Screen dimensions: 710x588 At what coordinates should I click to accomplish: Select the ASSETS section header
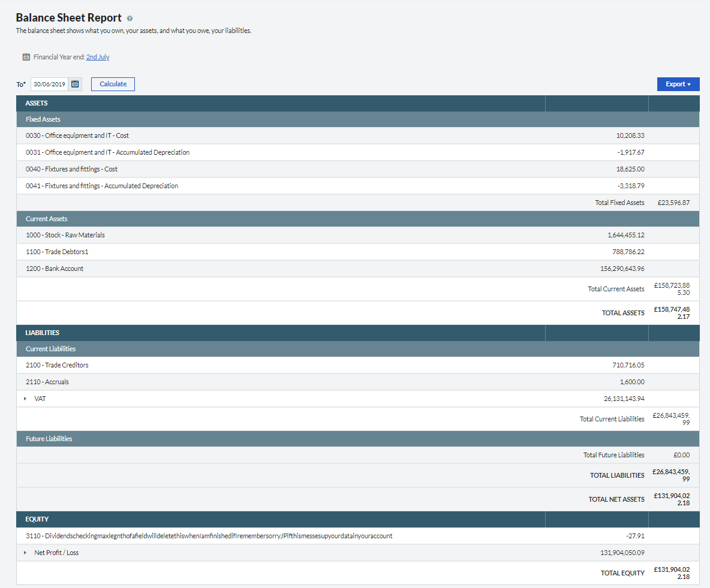click(x=37, y=103)
